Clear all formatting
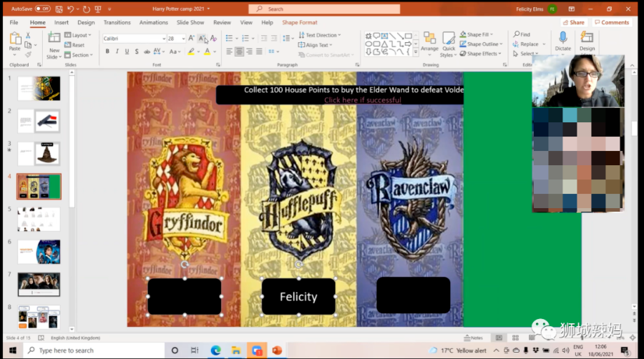Viewport: 644px width, 359px height. 213,38
